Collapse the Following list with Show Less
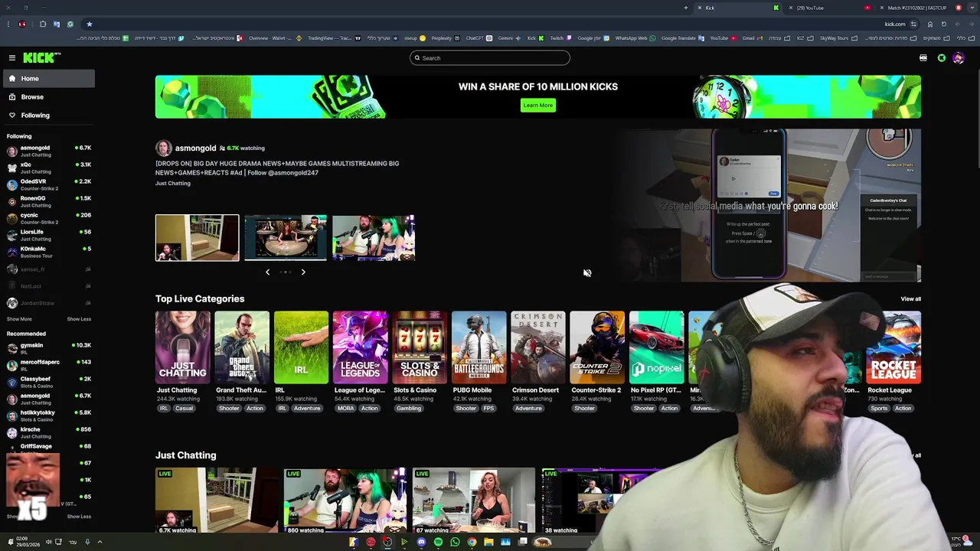 (79, 319)
